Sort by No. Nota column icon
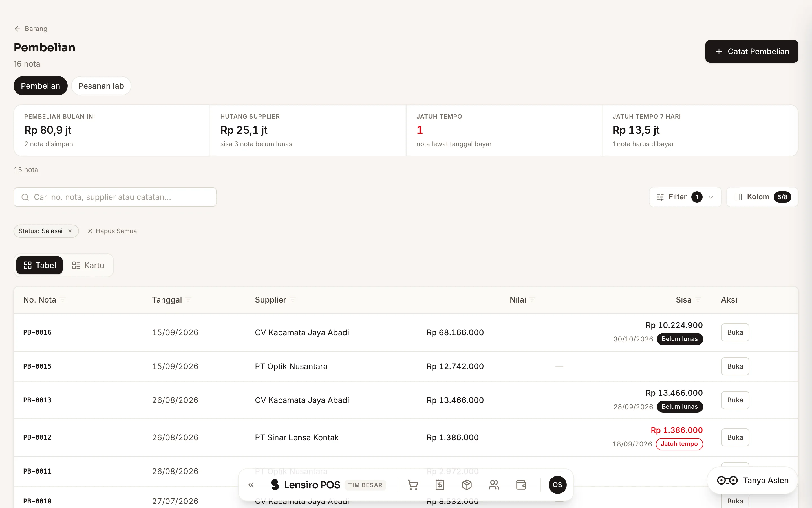 click(62, 299)
